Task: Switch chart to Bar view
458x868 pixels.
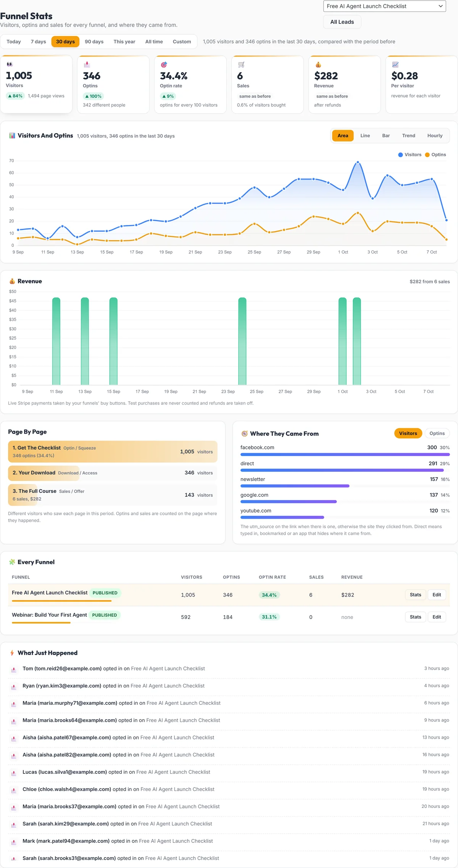Action: [386, 136]
